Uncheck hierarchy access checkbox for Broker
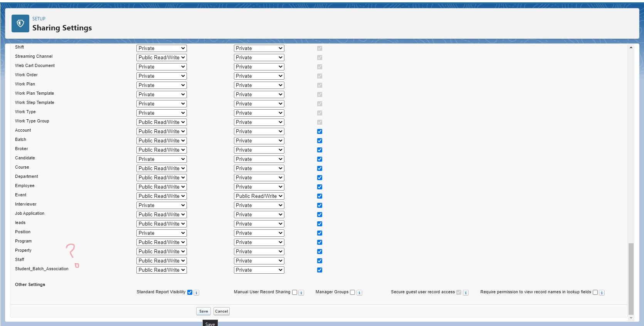 click(x=319, y=150)
